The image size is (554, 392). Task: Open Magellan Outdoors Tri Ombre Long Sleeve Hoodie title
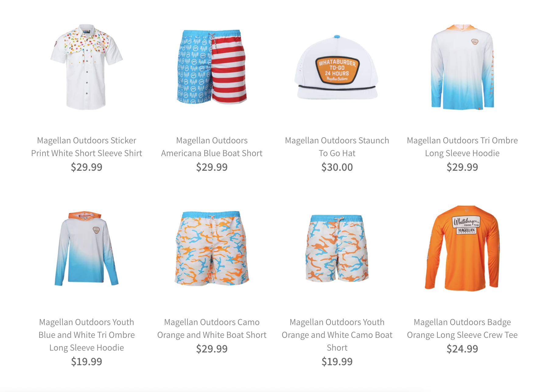tap(462, 147)
